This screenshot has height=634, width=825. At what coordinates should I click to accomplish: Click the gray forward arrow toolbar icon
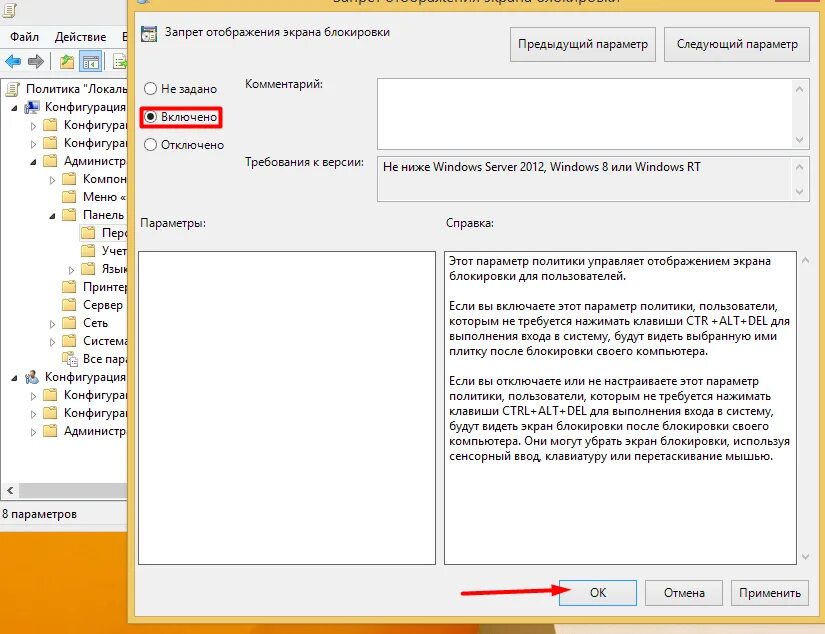tap(35, 62)
